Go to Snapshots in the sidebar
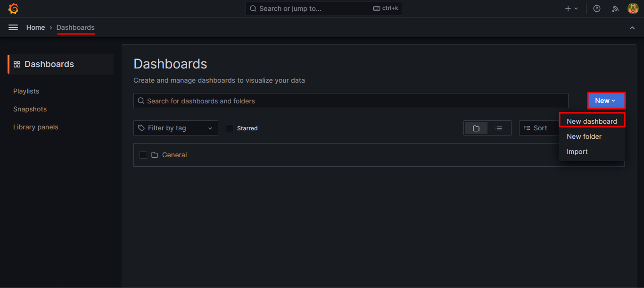644x288 pixels. click(x=30, y=109)
